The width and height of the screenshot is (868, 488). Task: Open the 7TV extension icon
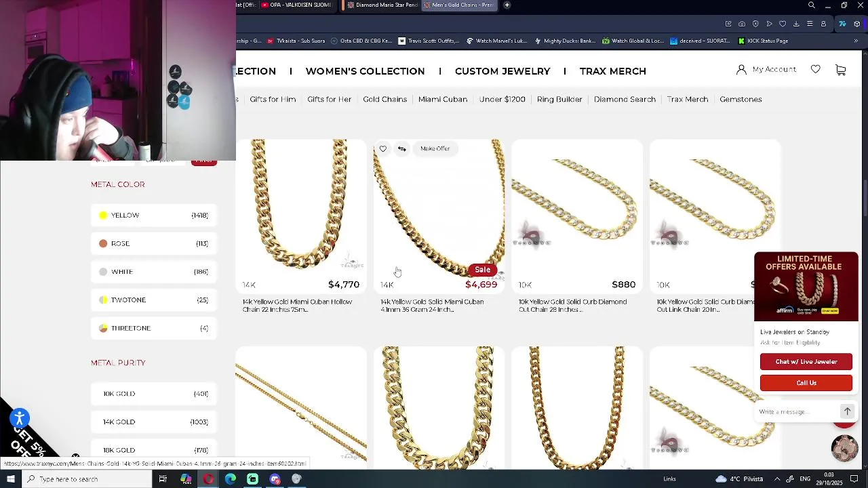pos(842,24)
